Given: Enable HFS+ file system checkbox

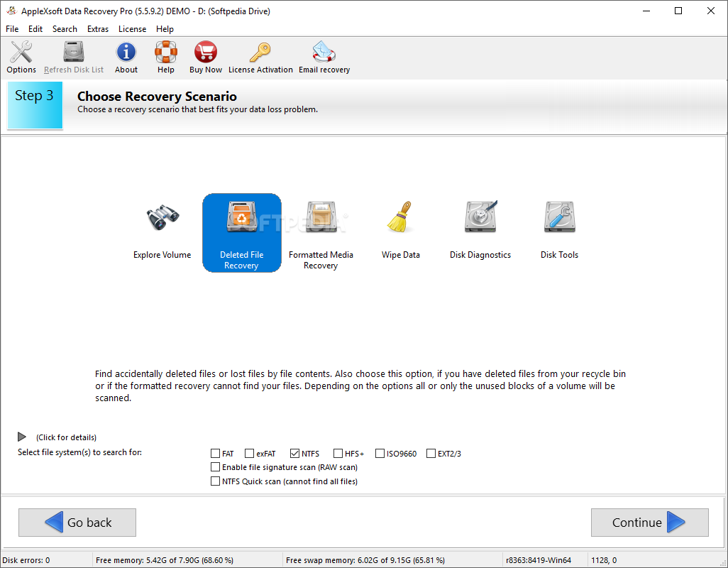Looking at the screenshot, I should (x=338, y=453).
